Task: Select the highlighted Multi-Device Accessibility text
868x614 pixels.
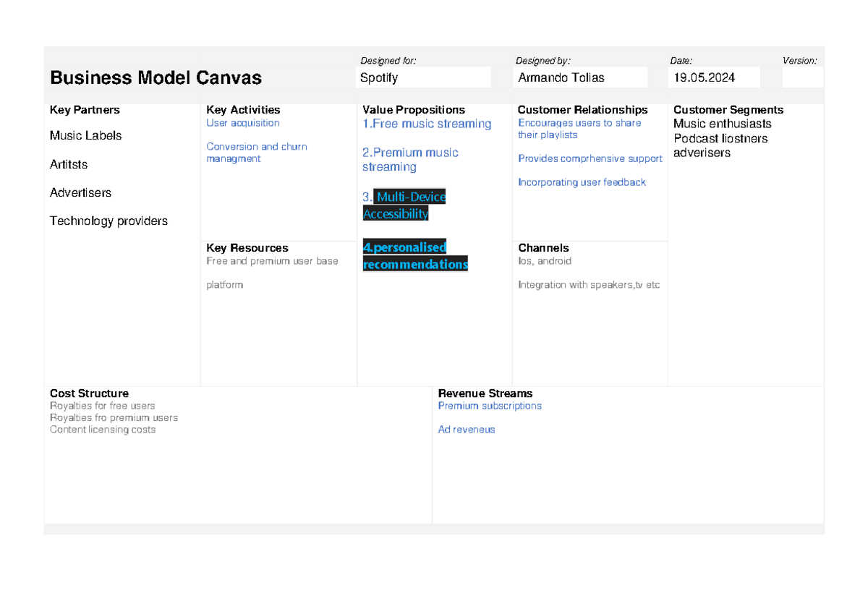Action: click(404, 205)
